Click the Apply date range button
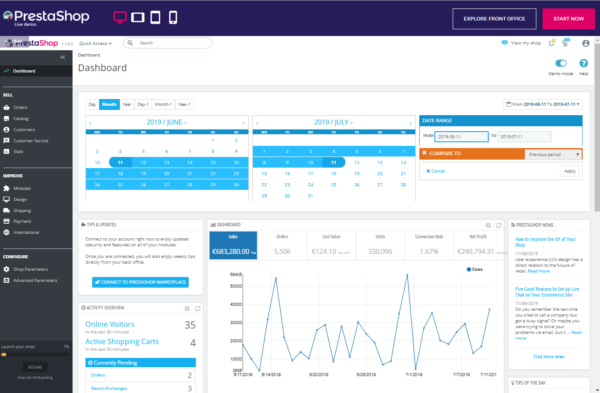The width and height of the screenshot is (600, 393). pos(570,171)
